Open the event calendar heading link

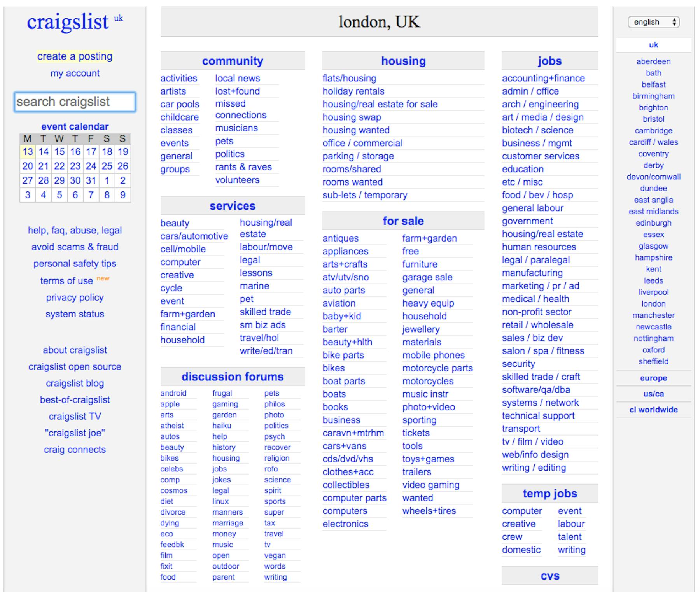pyautogui.click(x=75, y=127)
